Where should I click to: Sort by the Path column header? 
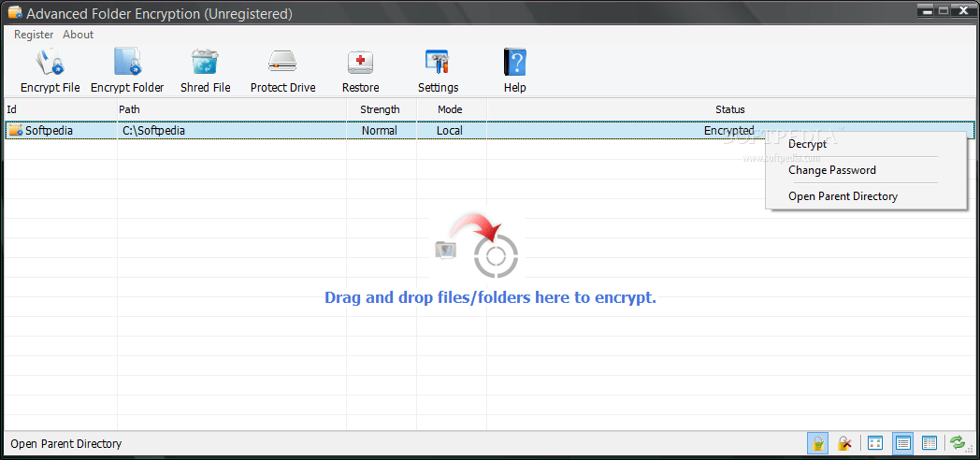coord(232,109)
